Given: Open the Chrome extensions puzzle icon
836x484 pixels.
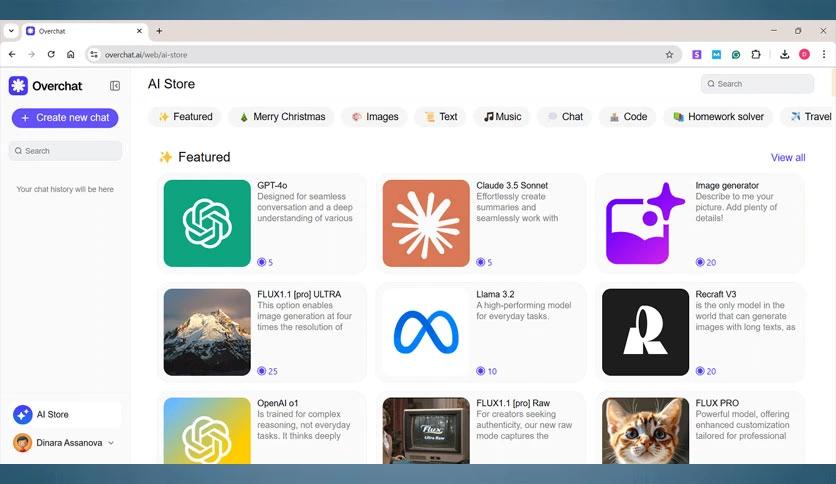Looking at the screenshot, I should coord(756,54).
